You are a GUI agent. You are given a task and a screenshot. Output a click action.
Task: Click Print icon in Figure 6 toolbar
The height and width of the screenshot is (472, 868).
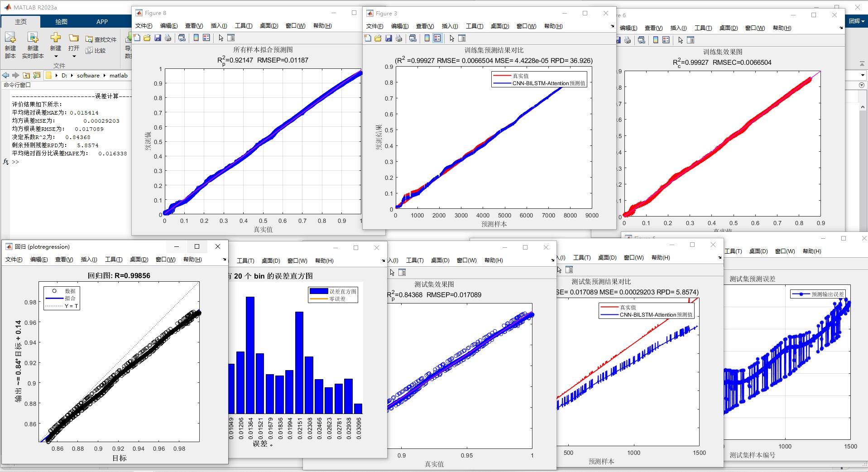point(628,40)
